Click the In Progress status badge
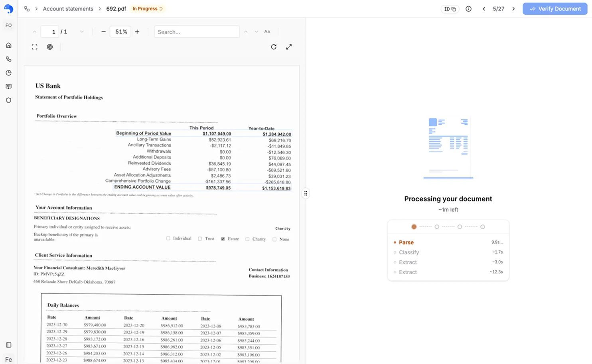 [x=148, y=9]
